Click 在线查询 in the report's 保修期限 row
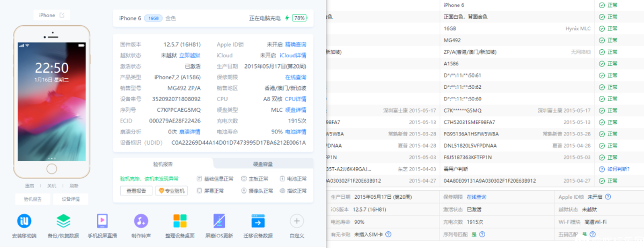 477,197
